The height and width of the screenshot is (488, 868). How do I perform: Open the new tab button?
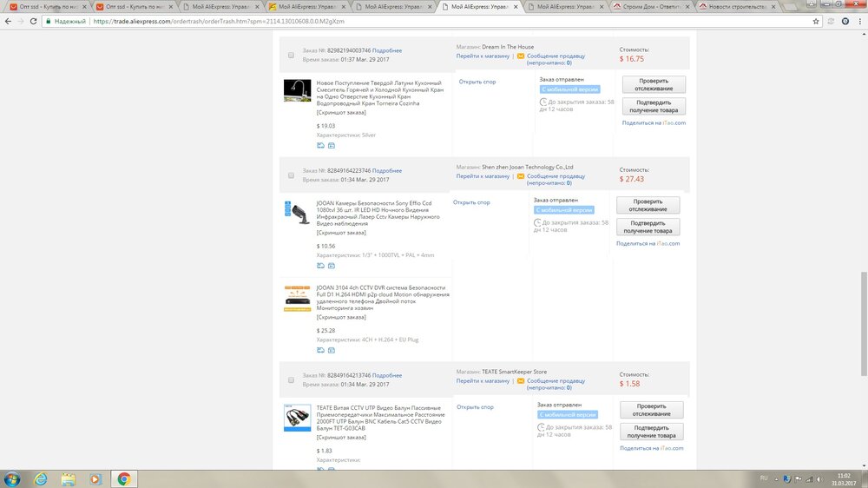pyautogui.click(x=790, y=7)
